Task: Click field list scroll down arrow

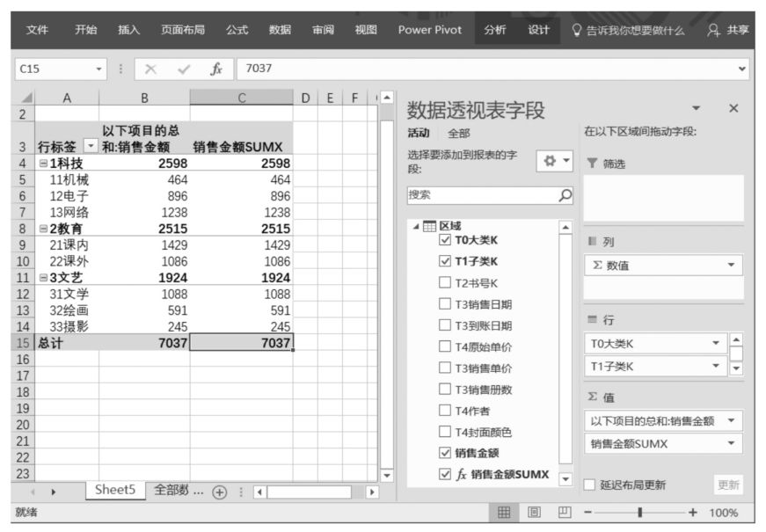Action: 565,479
